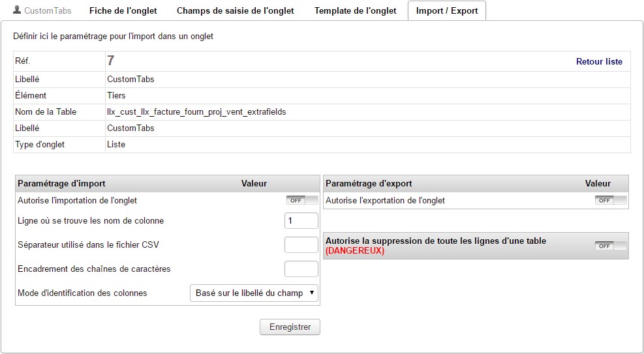This screenshot has width=644, height=354.
Task: Select the Import / Export tab
Action: click(447, 11)
